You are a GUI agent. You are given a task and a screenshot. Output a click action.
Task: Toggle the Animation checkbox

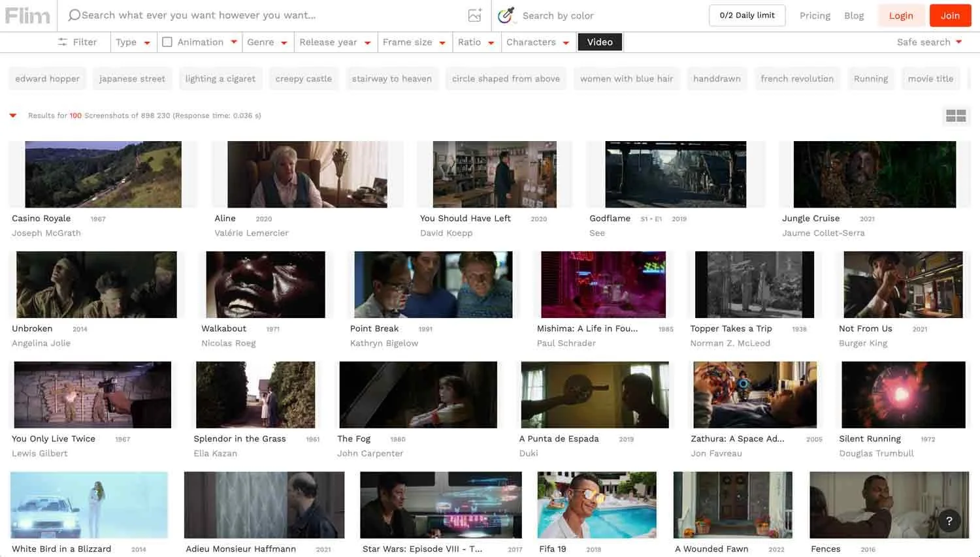[167, 42]
